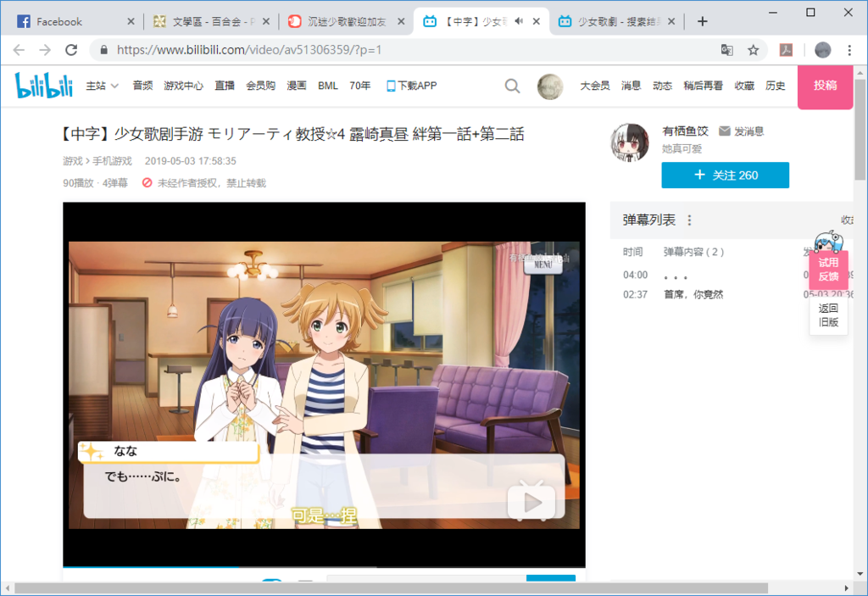Click the play icon on the video

pyautogui.click(x=531, y=502)
